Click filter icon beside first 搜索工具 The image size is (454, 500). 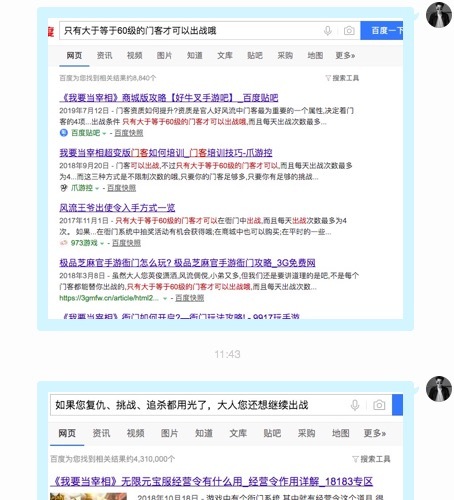tap(328, 78)
